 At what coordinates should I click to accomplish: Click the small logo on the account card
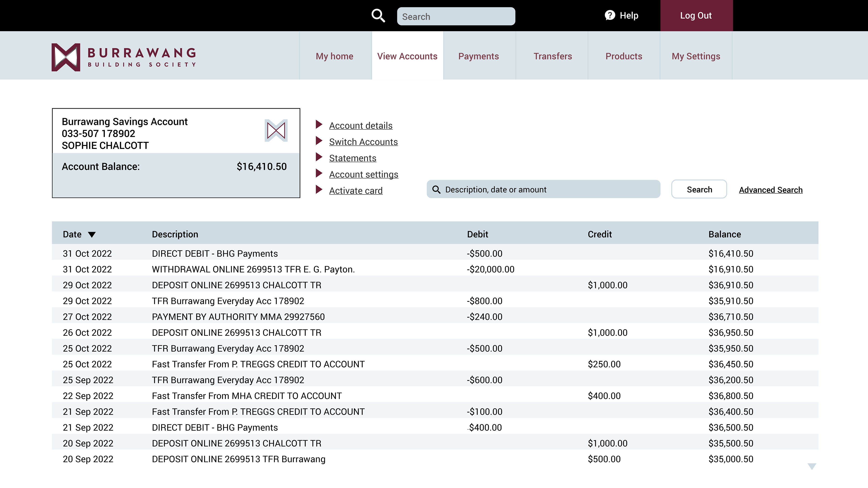click(276, 130)
